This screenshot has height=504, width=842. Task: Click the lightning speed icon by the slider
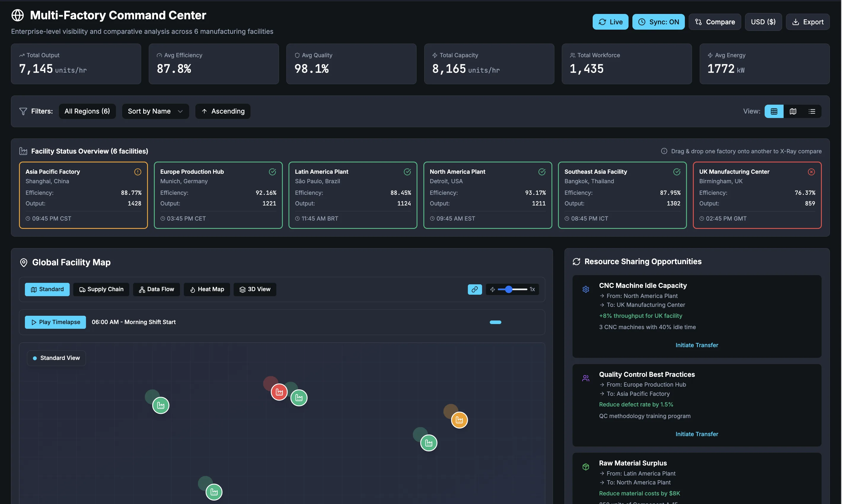pyautogui.click(x=492, y=289)
